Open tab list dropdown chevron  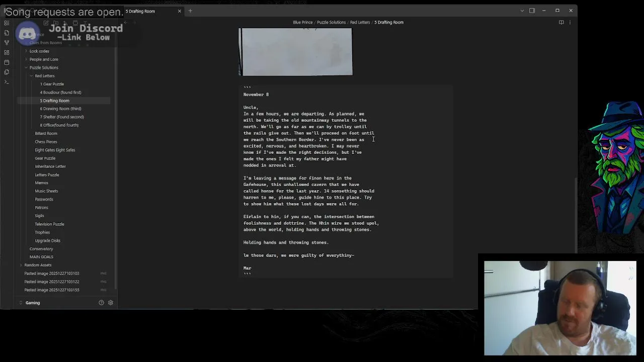[522, 11]
